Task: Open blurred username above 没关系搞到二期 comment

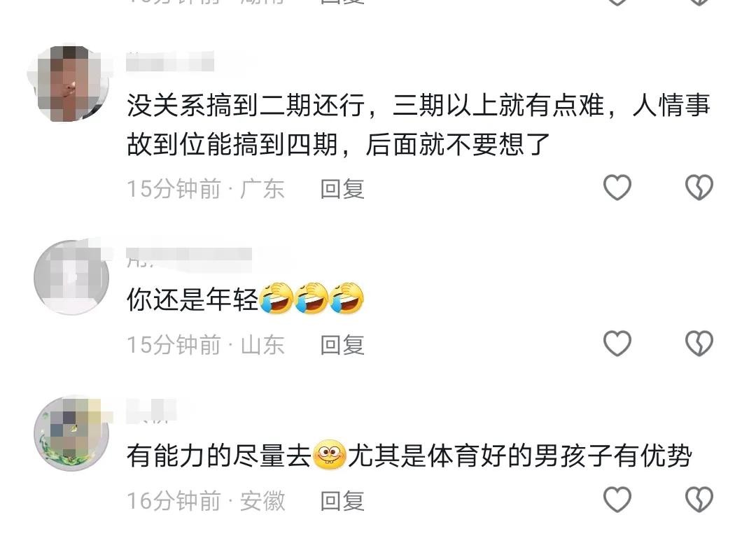Action: click(170, 63)
